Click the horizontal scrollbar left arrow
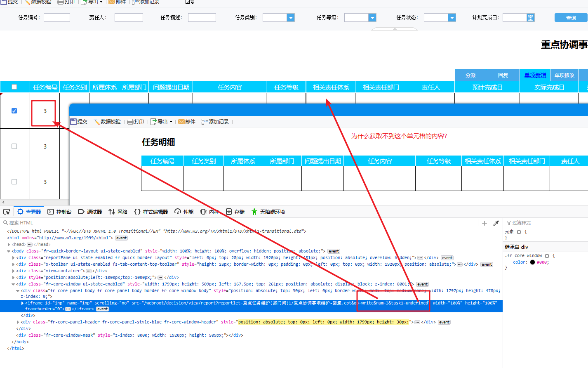The image size is (588, 368). [x=3, y=202]
